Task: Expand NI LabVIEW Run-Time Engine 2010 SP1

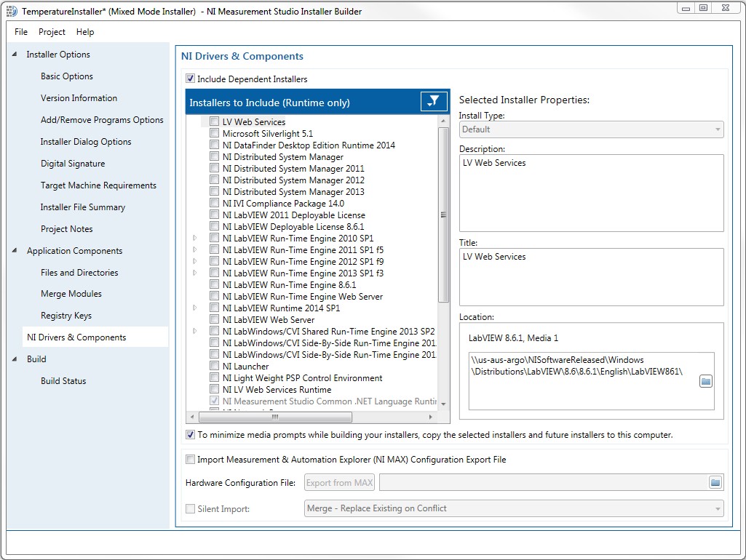Action: [195, 238]
